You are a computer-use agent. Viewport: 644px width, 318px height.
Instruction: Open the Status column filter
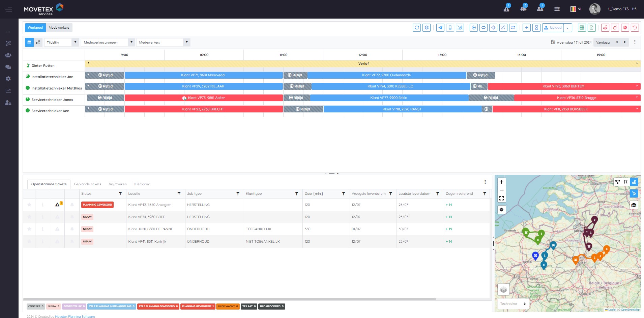120,194
